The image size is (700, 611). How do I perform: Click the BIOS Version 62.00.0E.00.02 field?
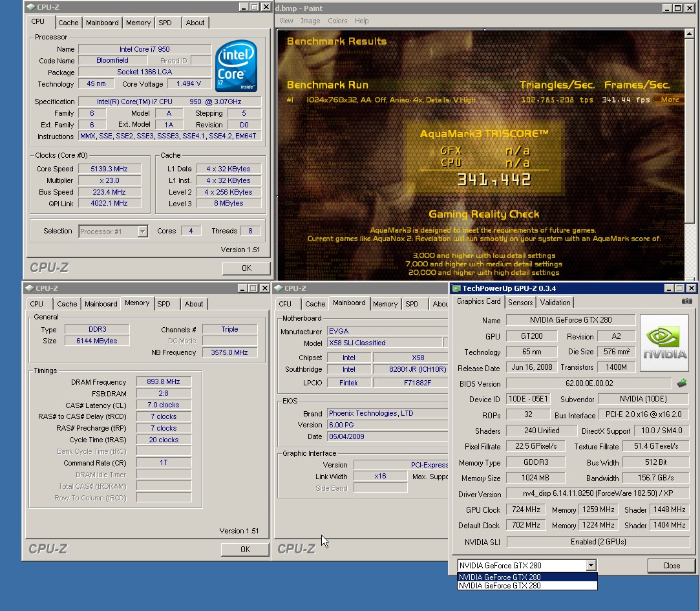point(589,383)
